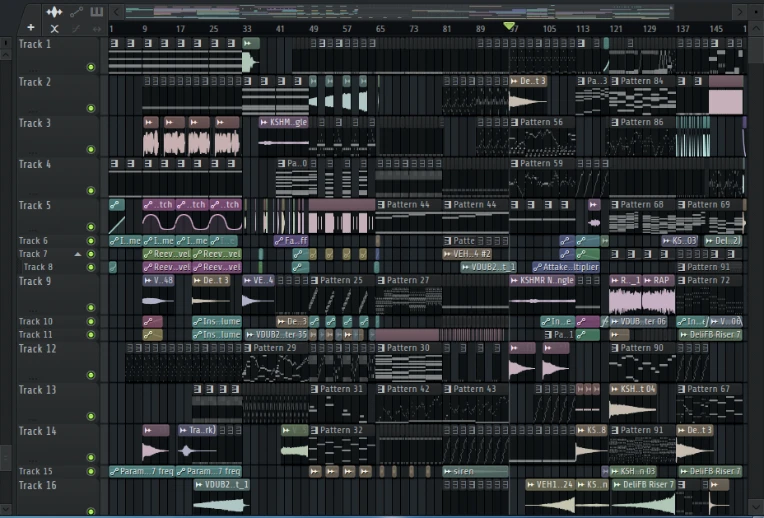764x518 pixels.
Task: Click the pattern clip piano-keys focus icon
Action: [x=97, y=12]
